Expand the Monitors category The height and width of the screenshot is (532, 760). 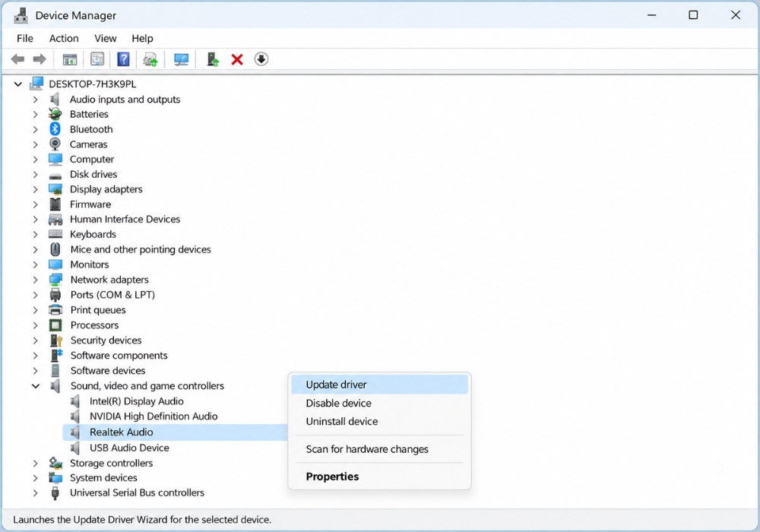click(35, 264)
